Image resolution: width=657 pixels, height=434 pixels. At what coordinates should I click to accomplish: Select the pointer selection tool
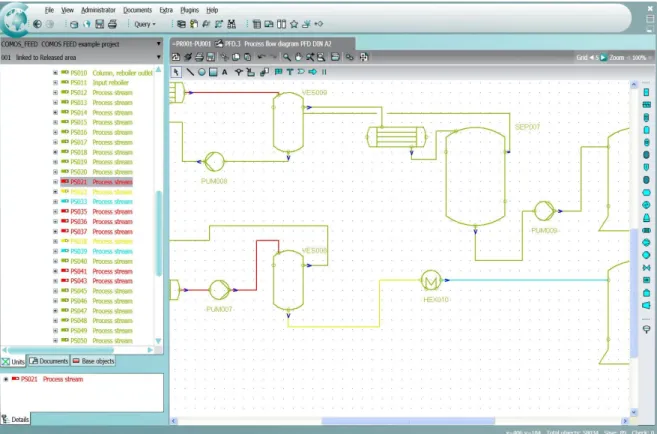(176, 72)
